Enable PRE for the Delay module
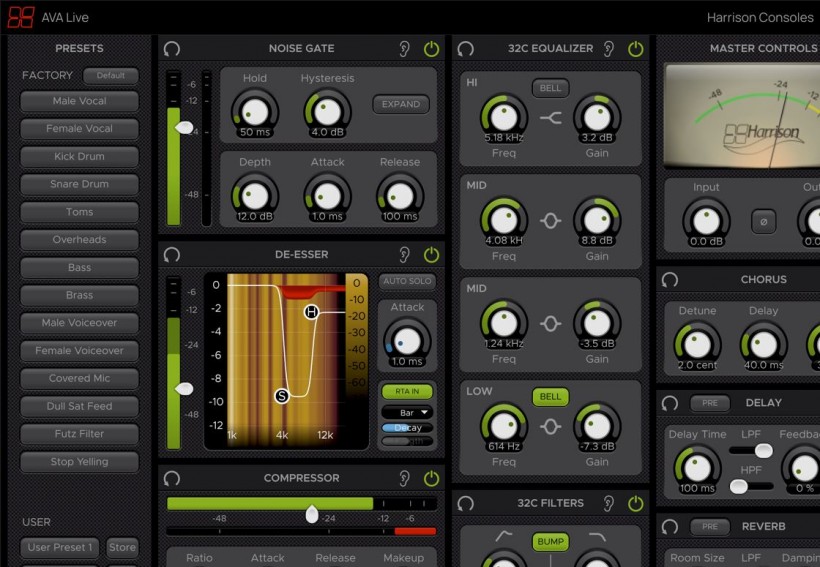This screenshot has height=567, width=820. tap(709, 403)
